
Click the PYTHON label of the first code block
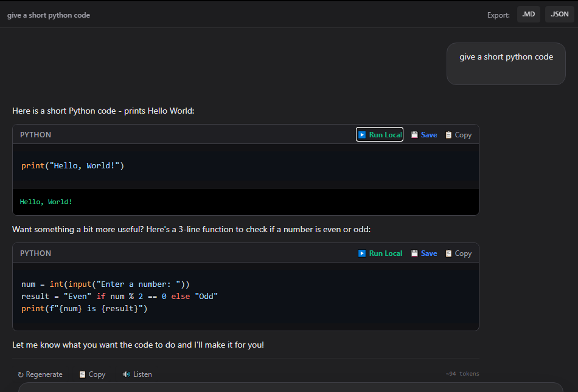coord(35,135)
